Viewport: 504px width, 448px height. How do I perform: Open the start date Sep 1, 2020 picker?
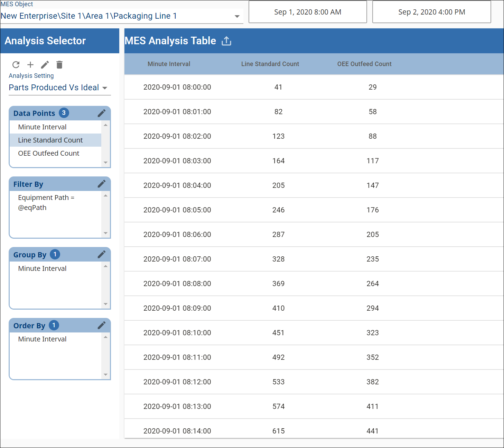point(307,12)
